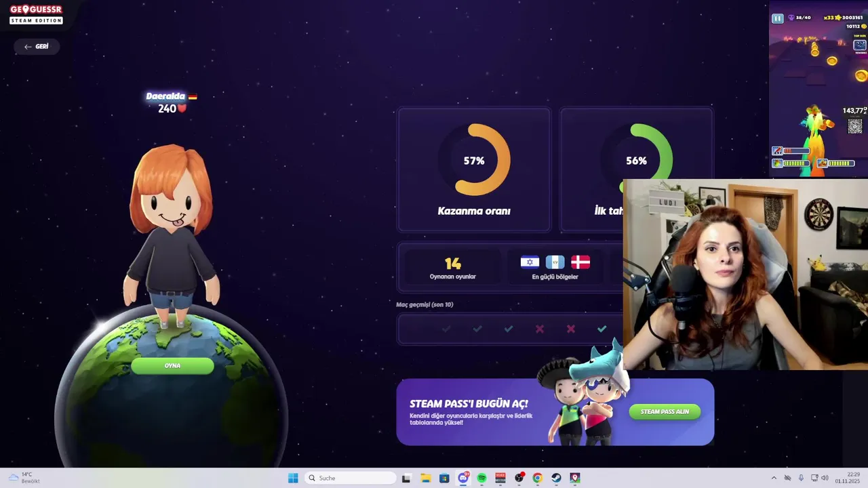The width and height of the screenshot is (868, 488).
Task: Open Voicemeeter from the taskbar
Action: click(x=500, y=478)
